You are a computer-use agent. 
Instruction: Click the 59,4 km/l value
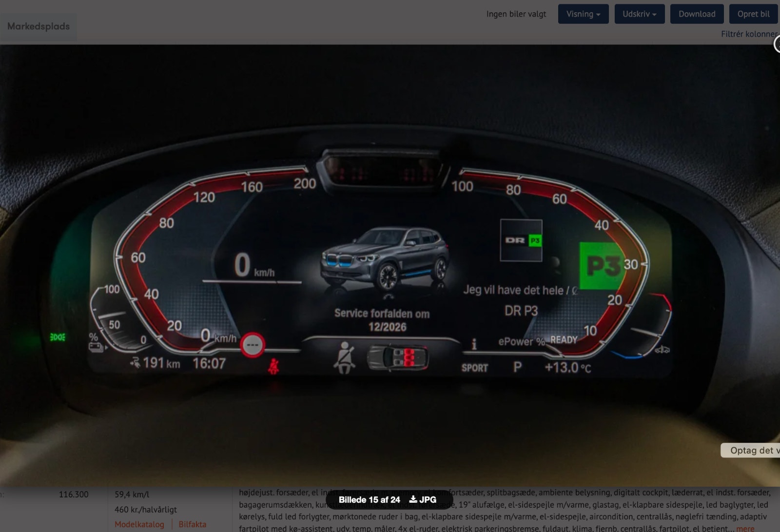(x=132, y=494)
